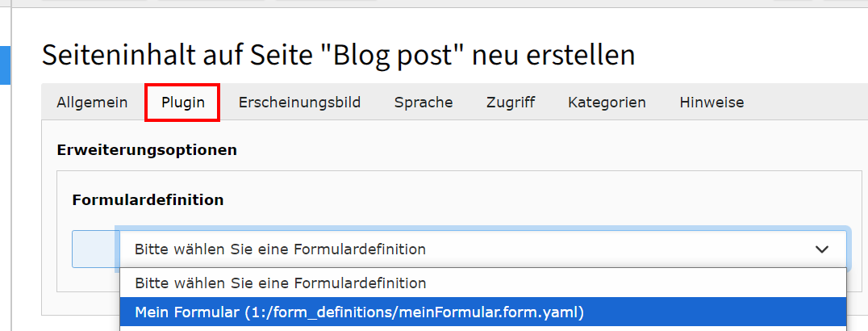Click the icon box left of the dropdown
868x331 pixels.
[x=95, y=249]
